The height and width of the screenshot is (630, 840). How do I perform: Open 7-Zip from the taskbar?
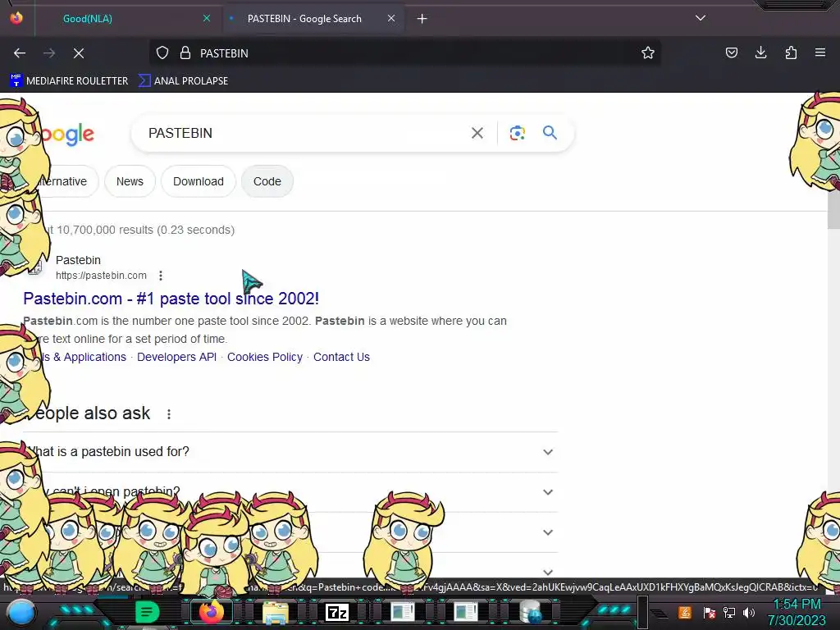(x=337, y=612)
